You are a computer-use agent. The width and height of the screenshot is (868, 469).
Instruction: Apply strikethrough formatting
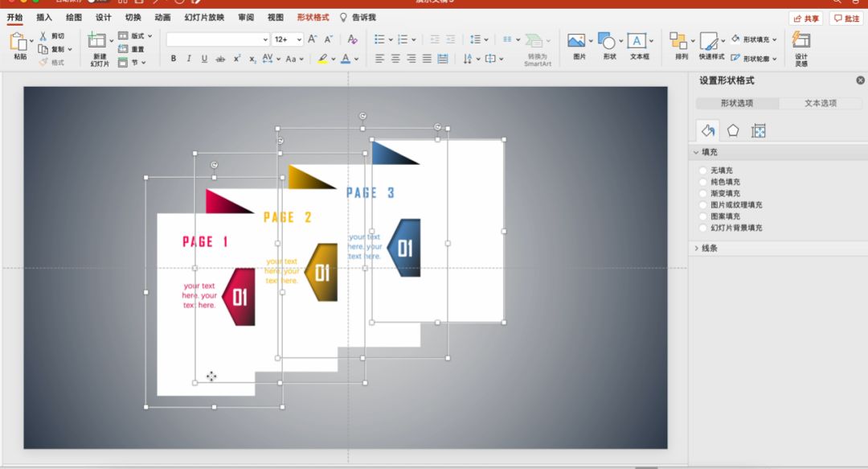pyautogui.click(x=220, y=59)
